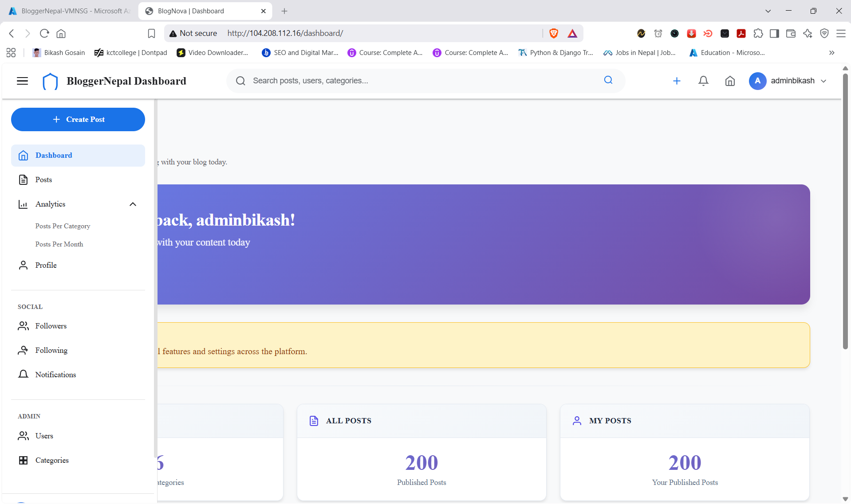Open Categories under Admin
The image size is (851, 504).
(x=78, y=460)
